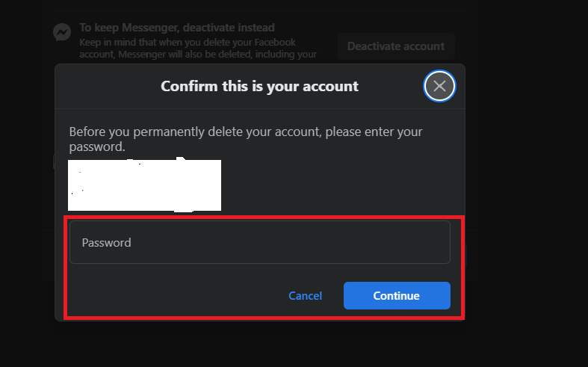588x367 pixels.
Task: Click the redacted white account info area
Action: click(144, 185)
